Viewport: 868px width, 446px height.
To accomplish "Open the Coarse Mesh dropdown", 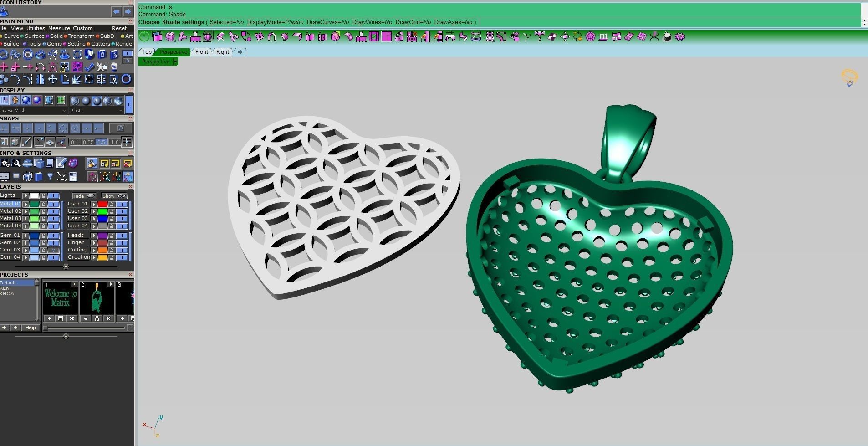I will pyautogui.click(x=34, y=110).
